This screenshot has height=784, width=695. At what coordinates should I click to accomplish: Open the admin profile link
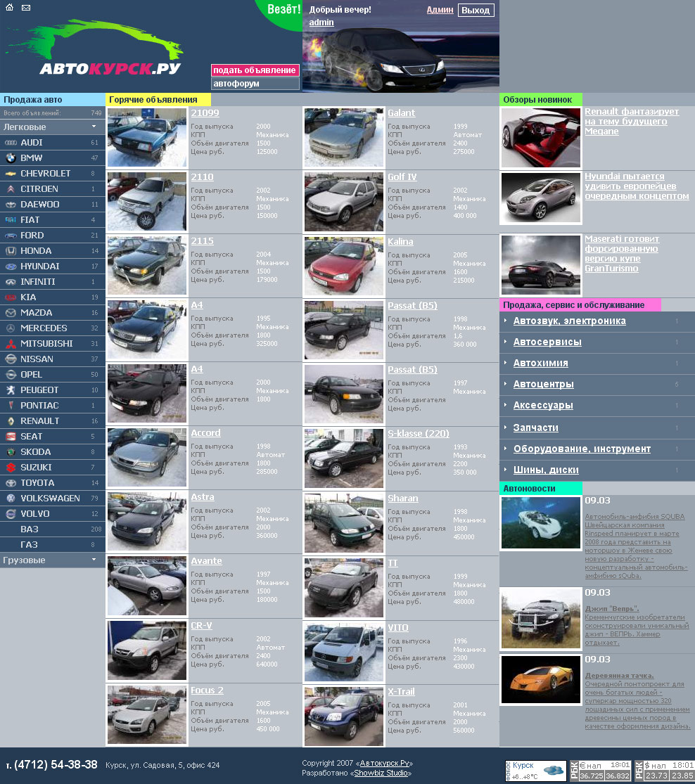click(320, 23)
